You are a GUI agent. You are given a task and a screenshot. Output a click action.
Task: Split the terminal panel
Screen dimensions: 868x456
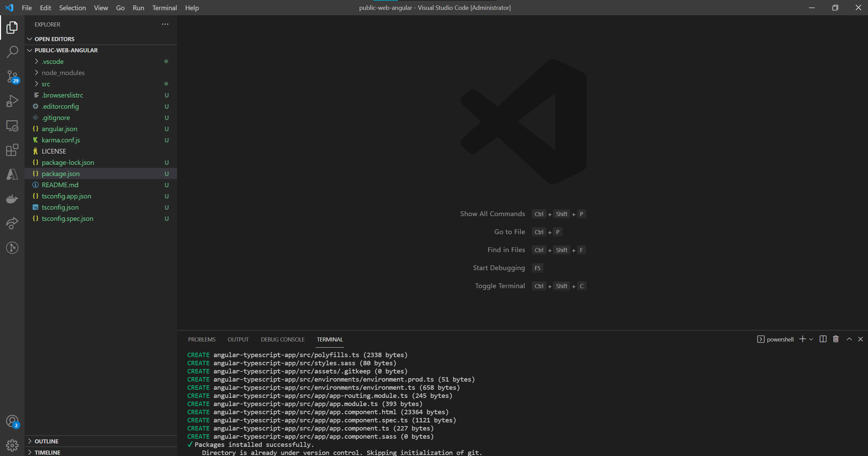[x=823, y=339]
